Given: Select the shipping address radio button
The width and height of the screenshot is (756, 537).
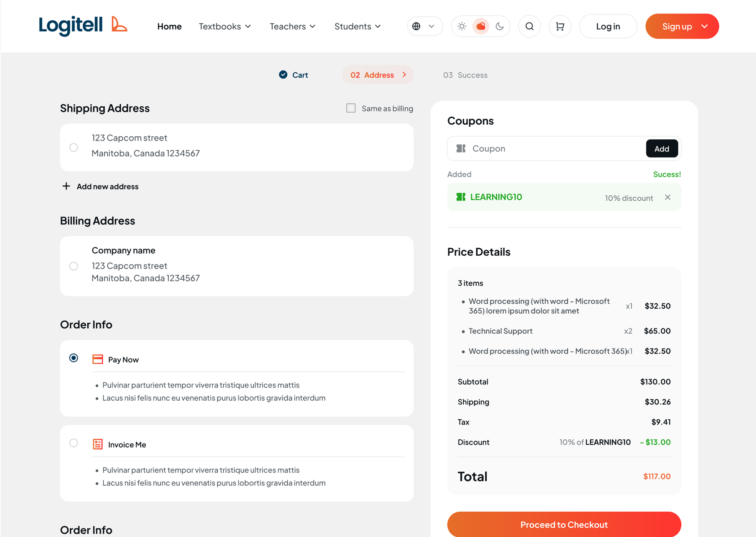Looking at the screenshot, I should point(73,147).
